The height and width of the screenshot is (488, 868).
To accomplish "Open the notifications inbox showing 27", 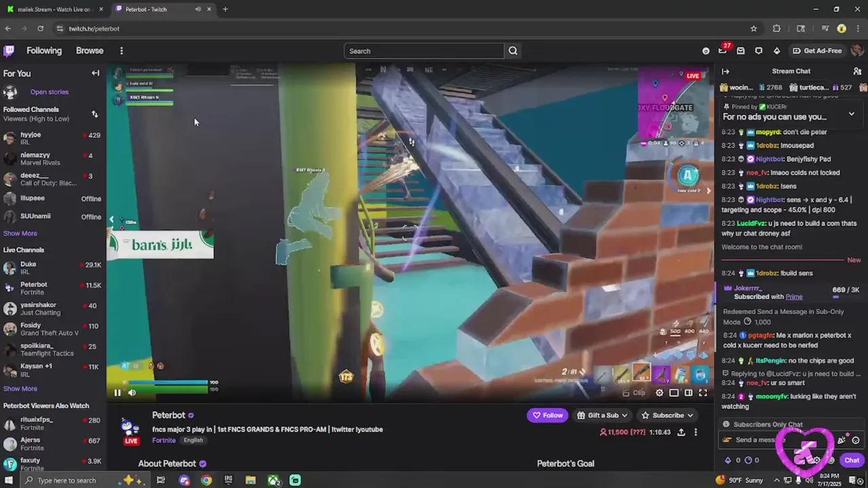I will (723, 51).
